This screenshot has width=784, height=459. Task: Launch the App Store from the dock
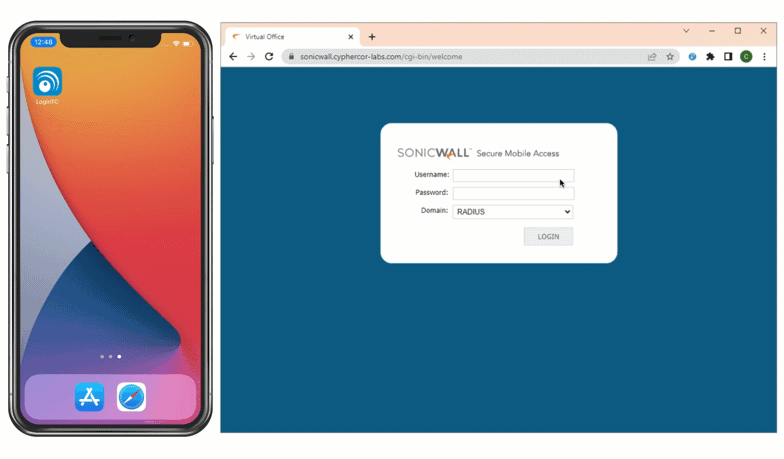click(x=90, y=397)
